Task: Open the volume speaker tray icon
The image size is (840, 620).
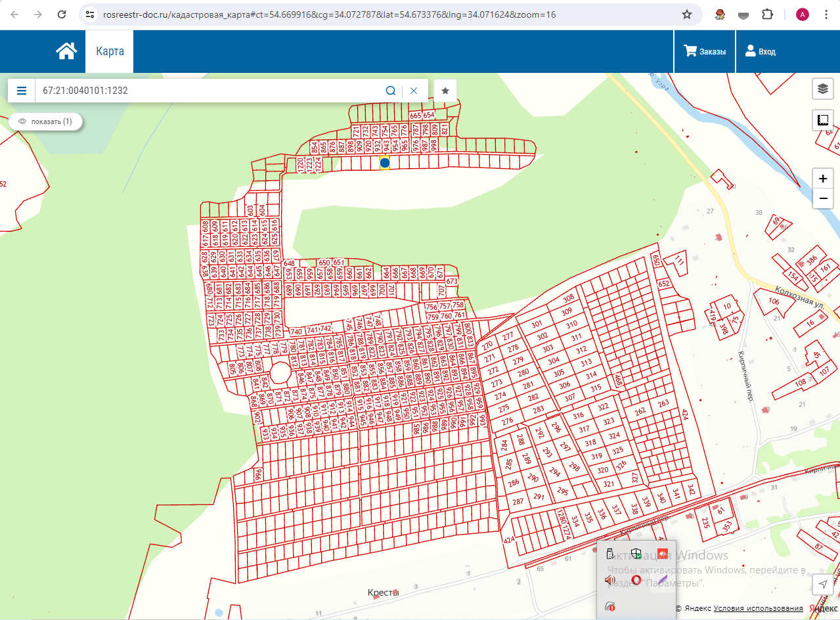Action: pos(609,580)
